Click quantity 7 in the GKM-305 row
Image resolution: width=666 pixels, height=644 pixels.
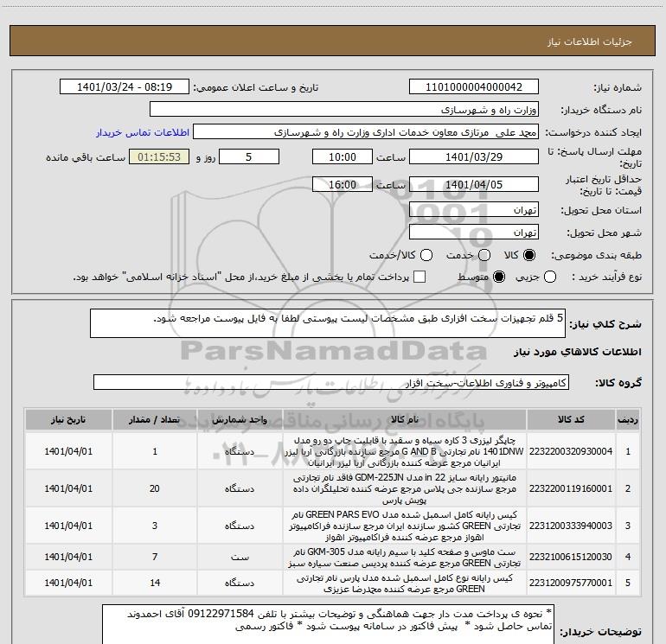(x=155, y=557)
